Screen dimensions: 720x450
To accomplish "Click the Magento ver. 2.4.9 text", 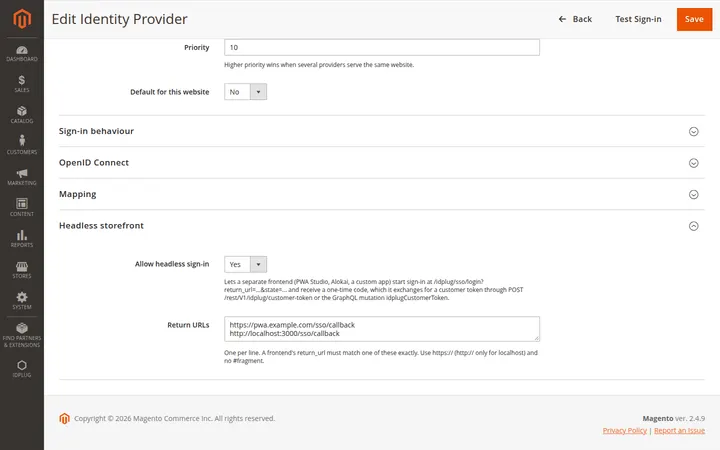I will tap(674, 418).
